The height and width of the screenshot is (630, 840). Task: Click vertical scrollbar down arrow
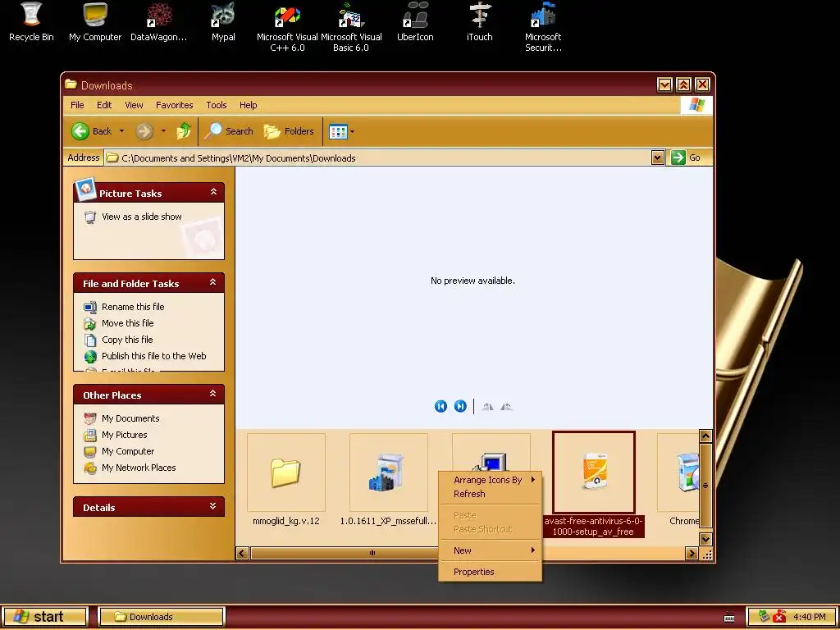point(705,539)
